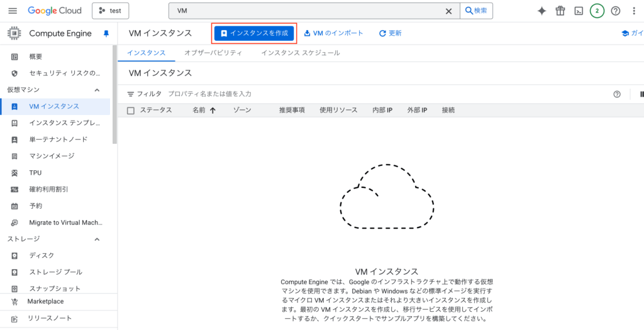
Task: Open スナップショット sidebar item
Action: coord(55,289)
